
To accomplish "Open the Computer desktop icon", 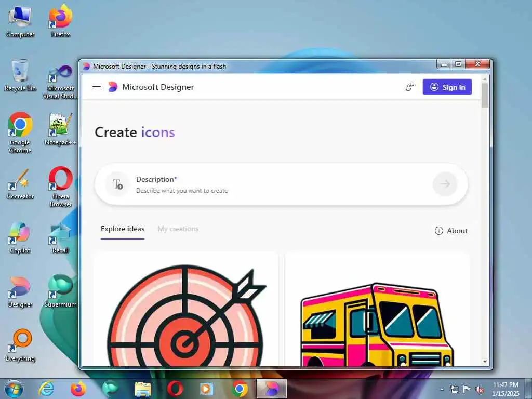I will click(x=20, y=22).
